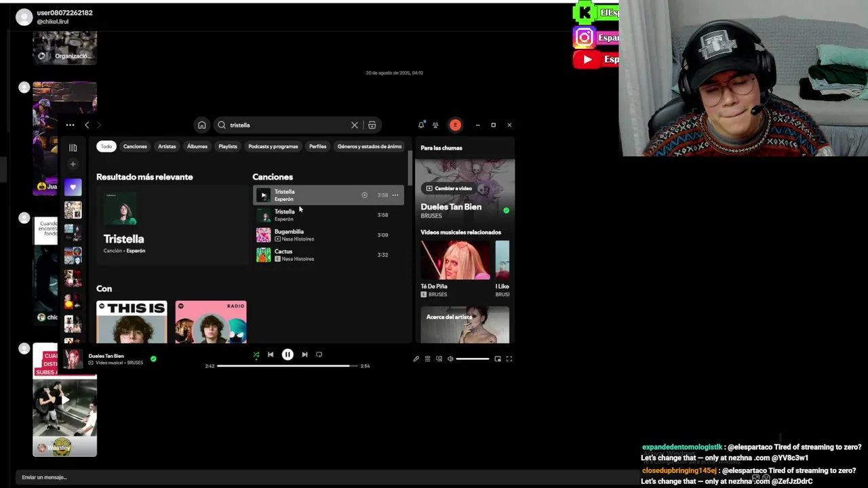Open Liked Songs heart playlist
868x488 pixels.
(73, 187)
